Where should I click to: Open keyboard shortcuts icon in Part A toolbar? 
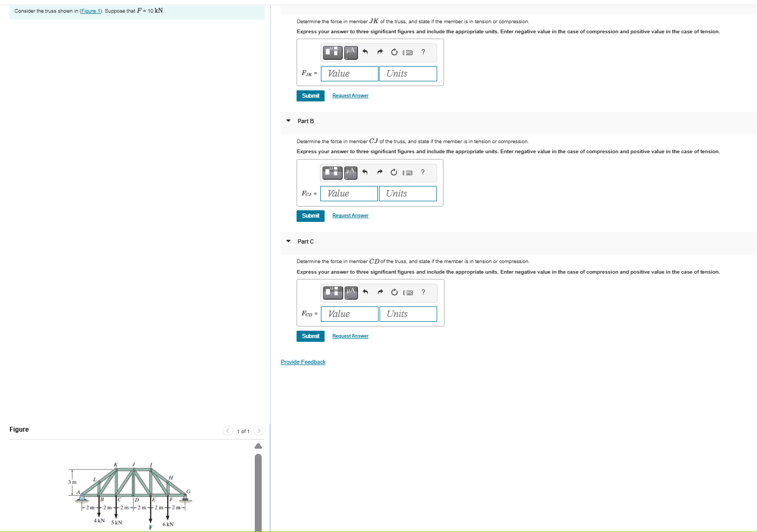[x=408, y=52]
